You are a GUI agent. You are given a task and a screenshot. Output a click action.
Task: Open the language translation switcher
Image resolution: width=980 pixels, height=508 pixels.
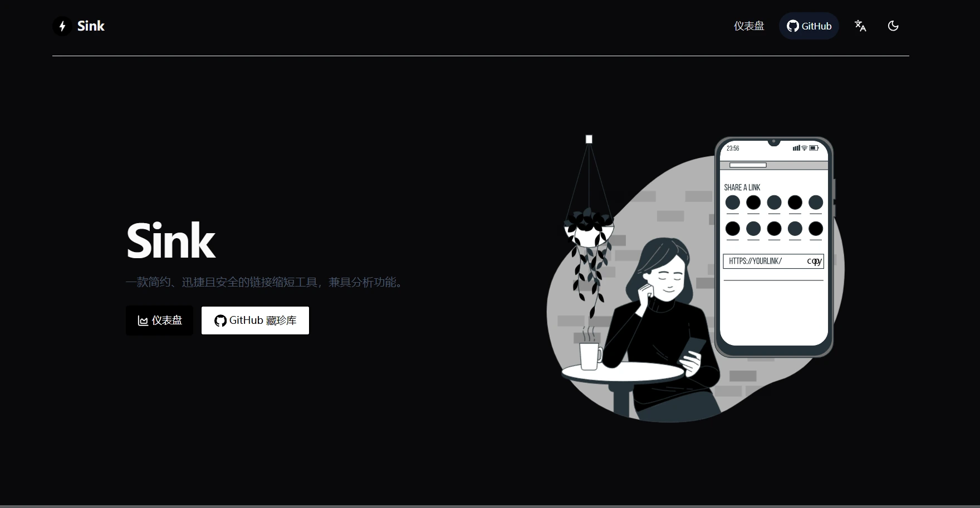click(x=860, y=26)
